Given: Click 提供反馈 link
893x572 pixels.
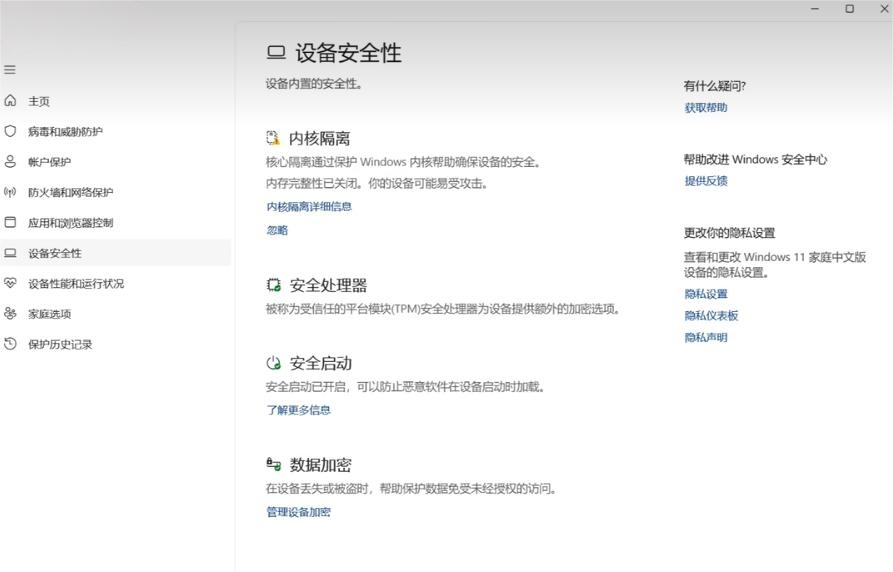Looking at the screenshot, I should pyautogui.click(x=706, y=181).
